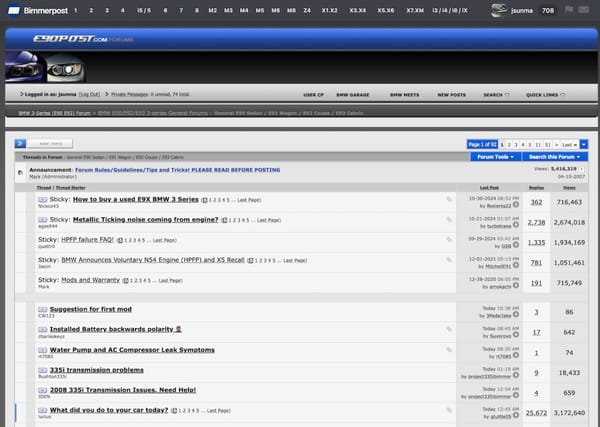600x427 pixels.
Task: Open the mail envelope icon in top bar
Action: pos(583,10)
